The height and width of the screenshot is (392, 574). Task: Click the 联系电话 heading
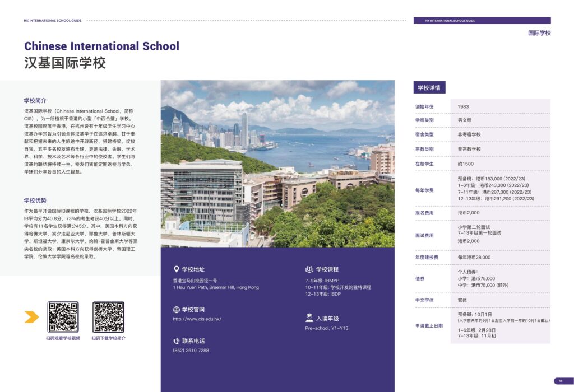[193, 341]
